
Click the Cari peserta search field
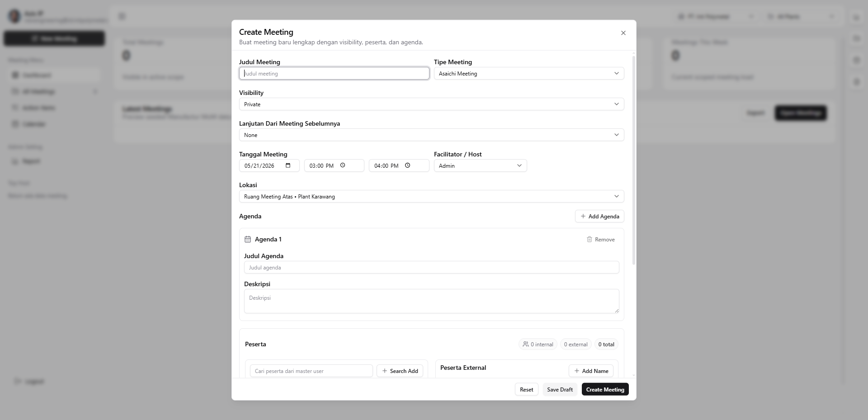(311, 371)
